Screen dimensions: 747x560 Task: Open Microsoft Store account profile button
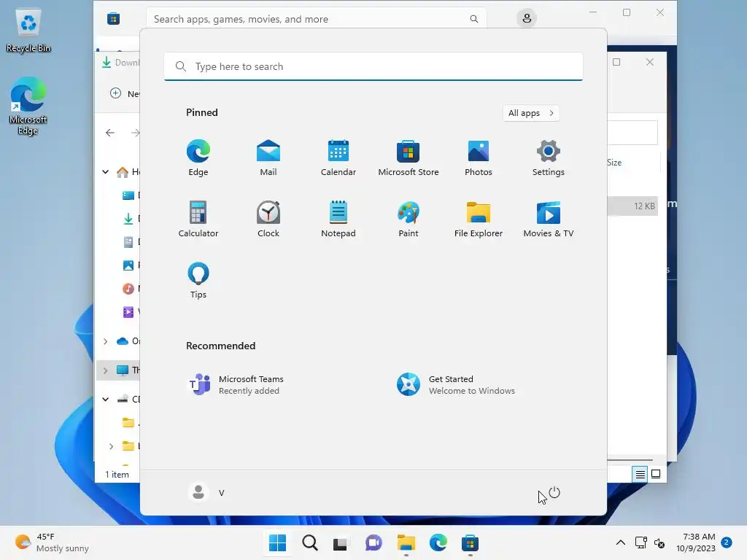pyautogui.click(x=527, y=18)
